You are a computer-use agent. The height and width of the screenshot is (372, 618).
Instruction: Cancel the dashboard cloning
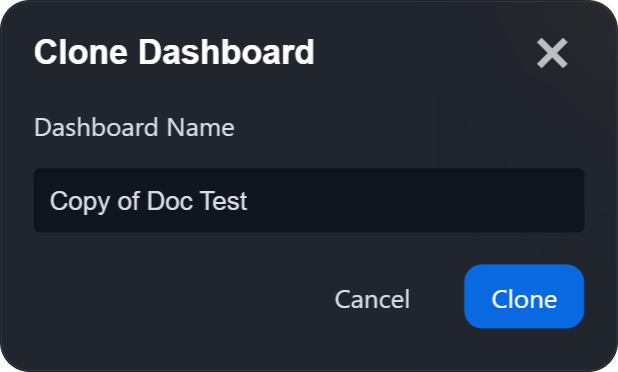click(372, 299)
